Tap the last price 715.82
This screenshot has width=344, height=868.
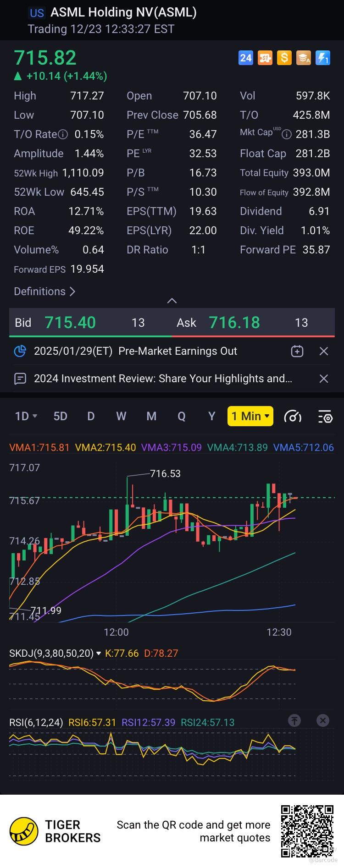tap(45, 58)
